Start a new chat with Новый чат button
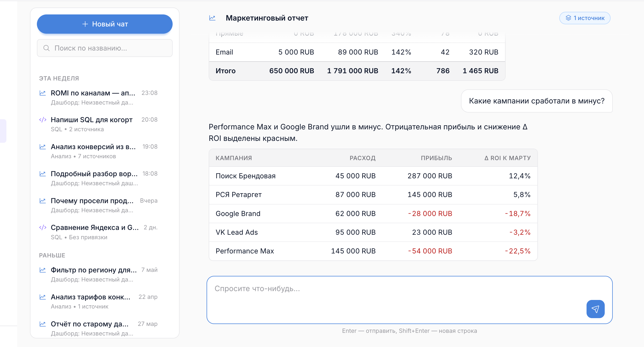Viewport: 644px width, 347px height. coord(105,24)
